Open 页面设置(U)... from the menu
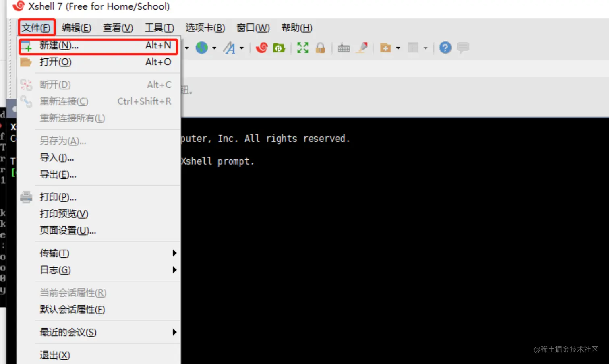The height and width of the screenshot is (364, 609). tap(99, 231)
